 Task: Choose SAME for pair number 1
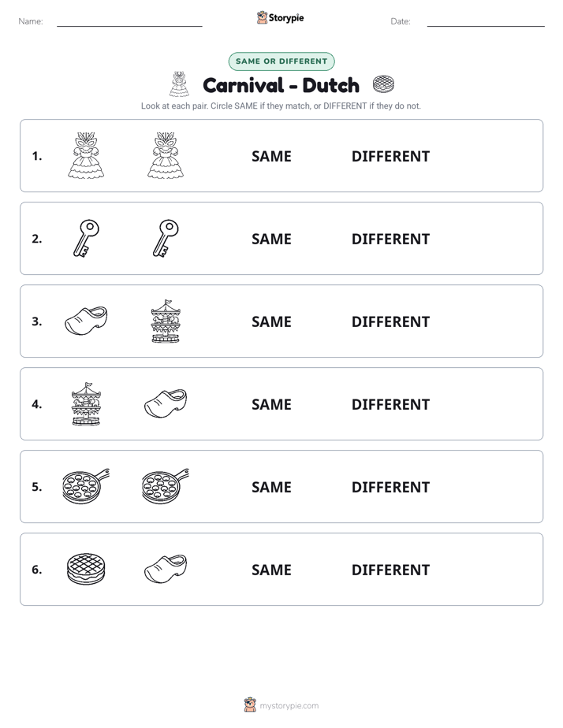271,157
